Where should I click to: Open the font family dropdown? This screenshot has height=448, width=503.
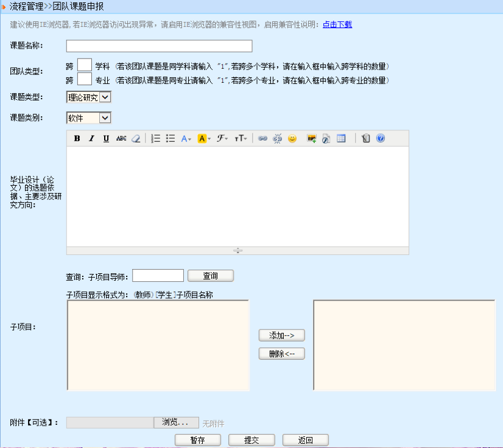[222, 138]
